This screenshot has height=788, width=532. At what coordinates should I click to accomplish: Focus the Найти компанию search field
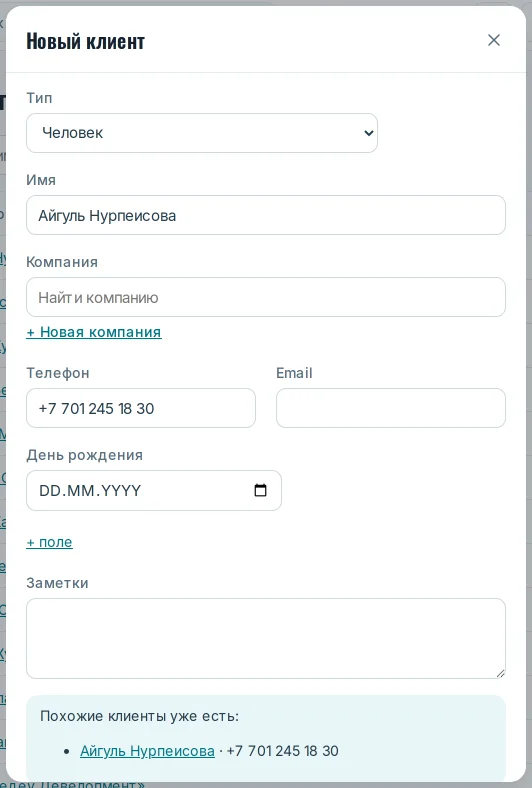[x=266, y=297]
